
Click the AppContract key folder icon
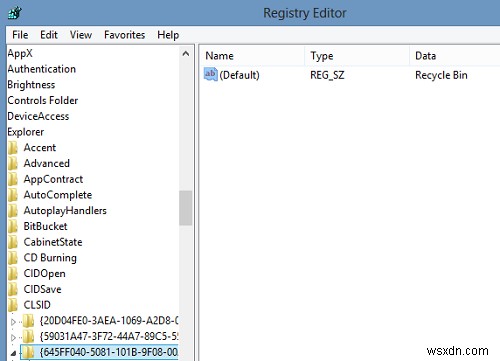click(13, 179)
